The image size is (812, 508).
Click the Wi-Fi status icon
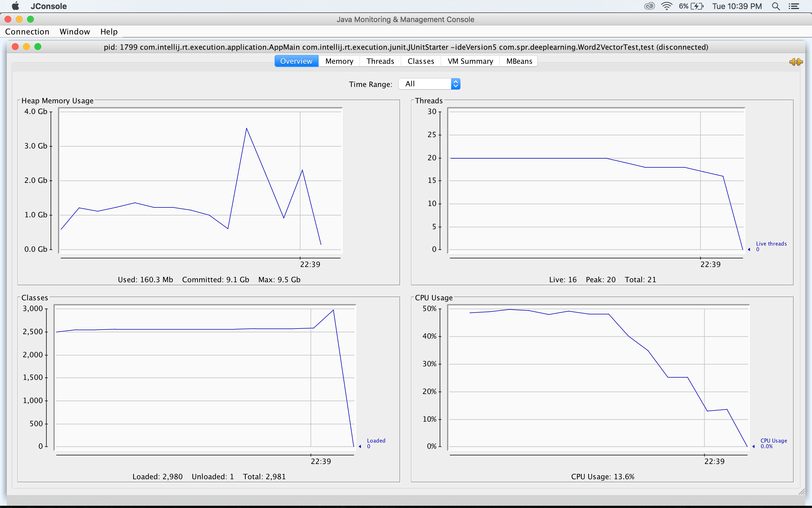(x=667, y=6)
